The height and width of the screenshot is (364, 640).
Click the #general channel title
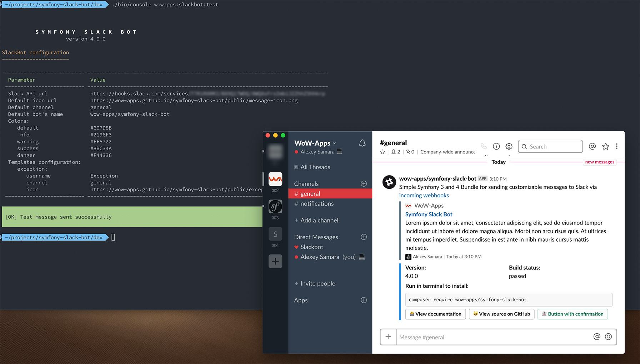point(393,143)
